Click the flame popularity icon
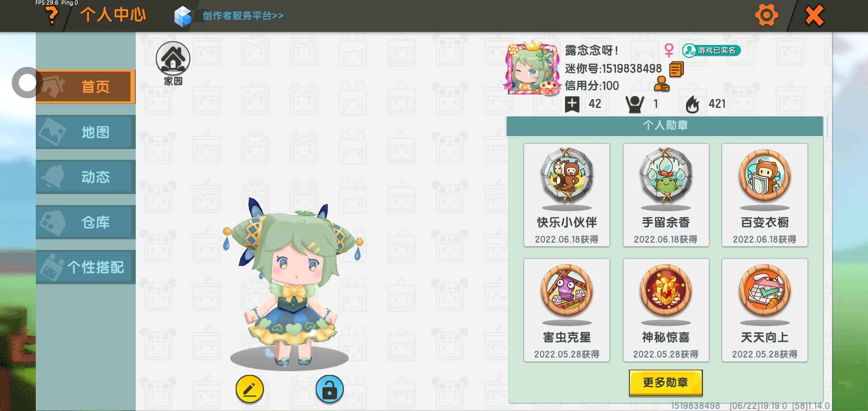The height and width of the screenshot is (411, 868). pyautogui.click(x=692, y=104)
